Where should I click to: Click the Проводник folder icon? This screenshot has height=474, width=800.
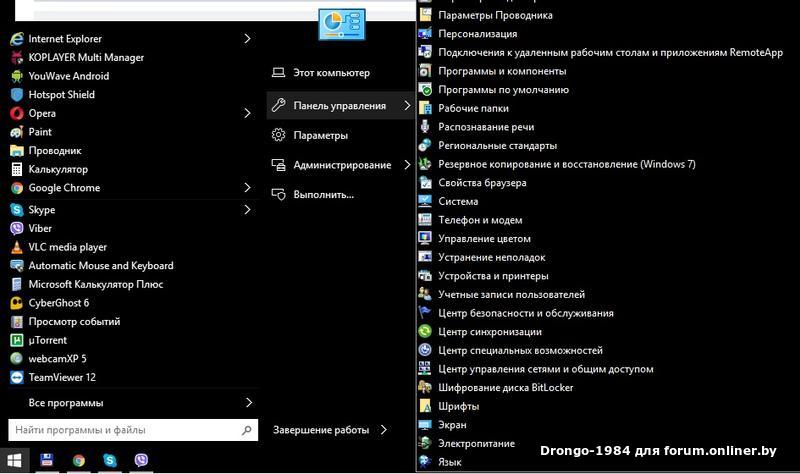17,151
